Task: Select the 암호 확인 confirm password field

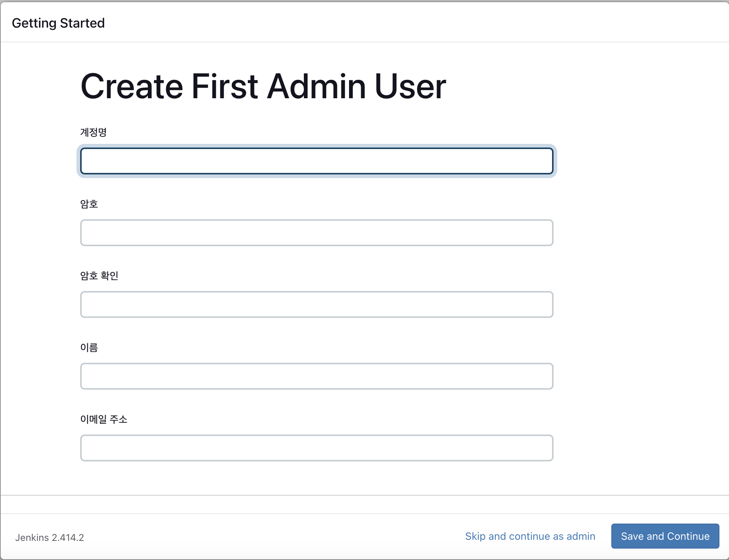Action: [316, 304]
